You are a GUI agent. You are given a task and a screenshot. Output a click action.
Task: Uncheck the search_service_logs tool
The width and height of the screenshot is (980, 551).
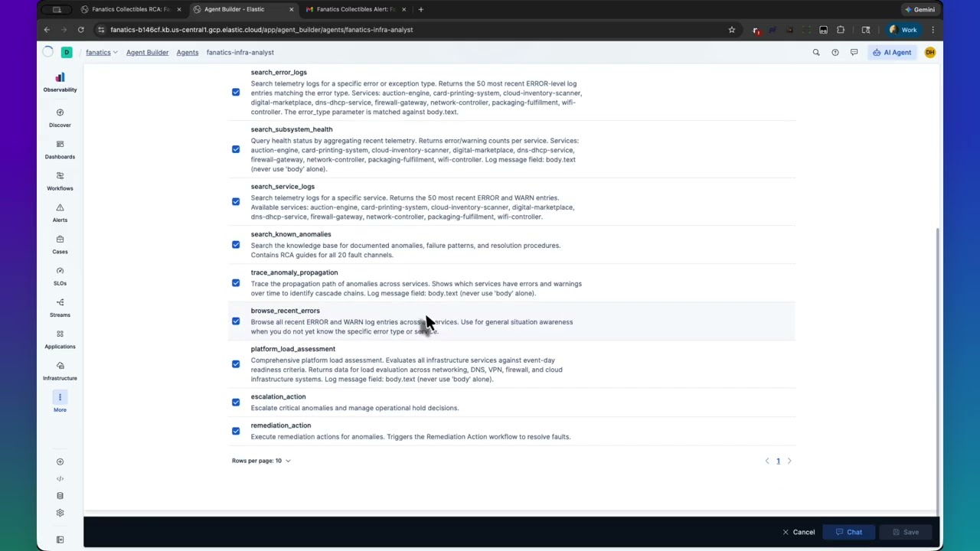click(x=236, y=201)
